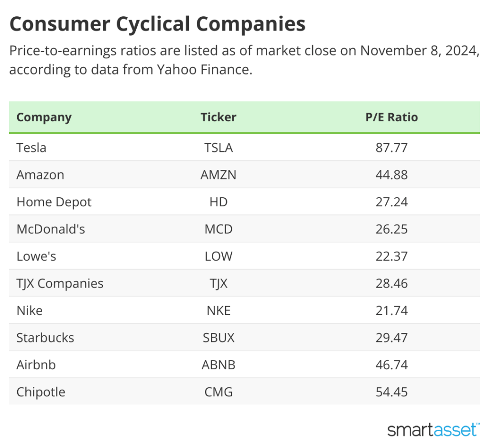The height and width of the screenshot is (448, 489).
Task: Click the CMG ticker cell
Action: pos(218,393)
